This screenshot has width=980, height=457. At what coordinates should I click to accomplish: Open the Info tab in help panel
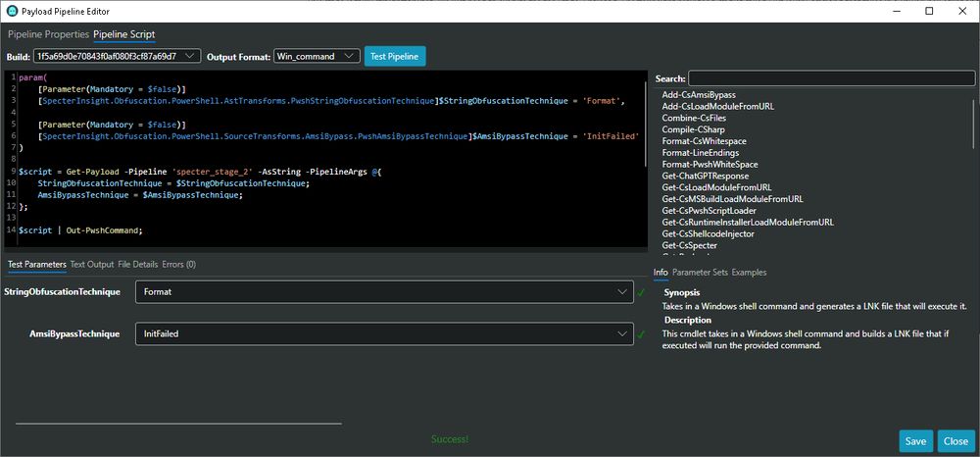pyautogui.click(x=661, y=272)
